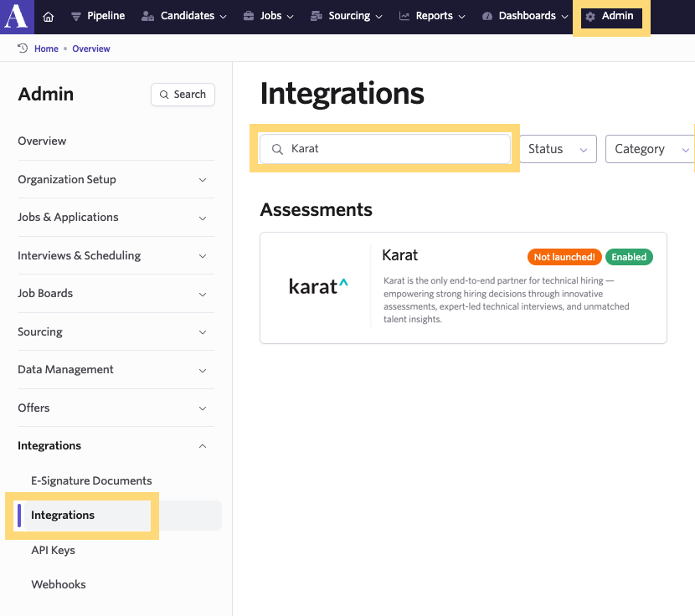Open E-Signature Documents page
695x616 pixels.
[91, 481]
